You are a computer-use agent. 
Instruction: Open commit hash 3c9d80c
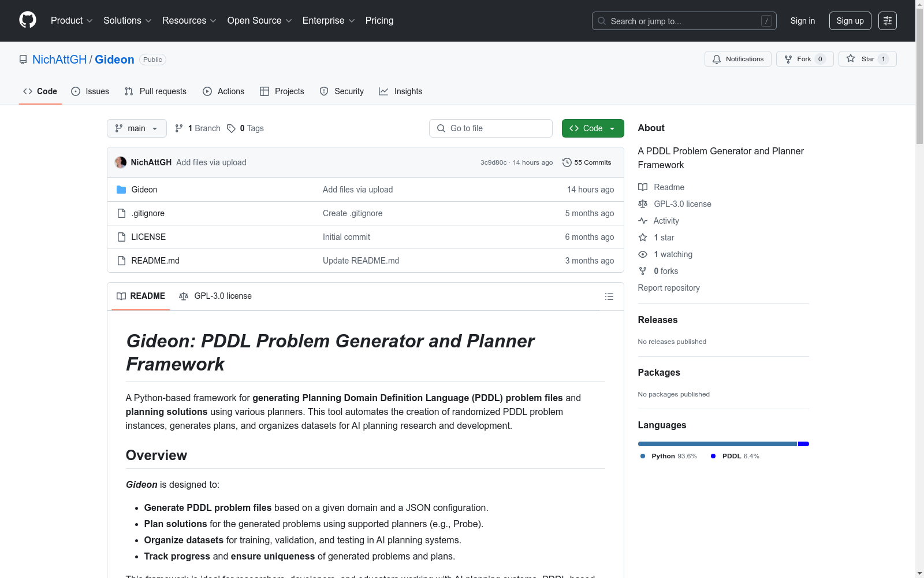coord(493,162)
